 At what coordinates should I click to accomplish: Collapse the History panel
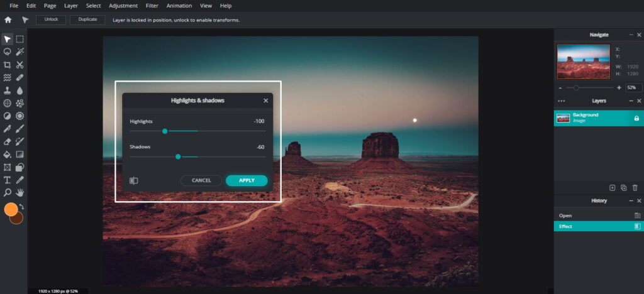[x=631, y=201]
